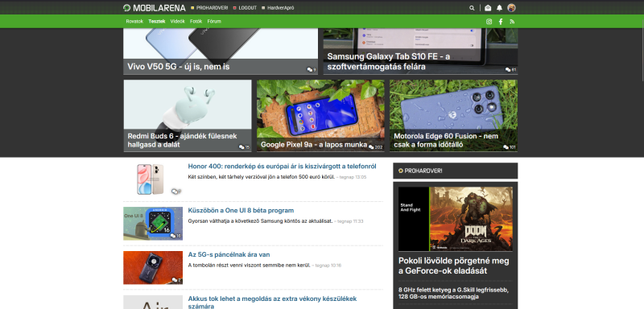The width and height of the screenshot is (644, 309).
Task: Open Akkus tok lehet a megoldás headline
Action: coord(272,303)
